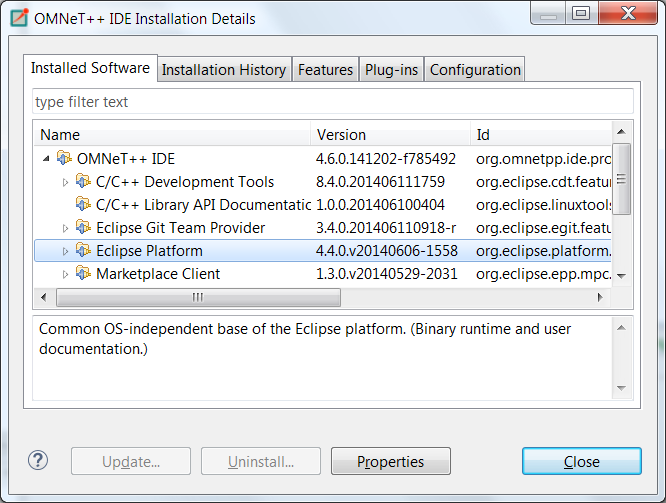Click the OMNeT++ IDE feature icon

pyautogui.click(x=64, y=158)
